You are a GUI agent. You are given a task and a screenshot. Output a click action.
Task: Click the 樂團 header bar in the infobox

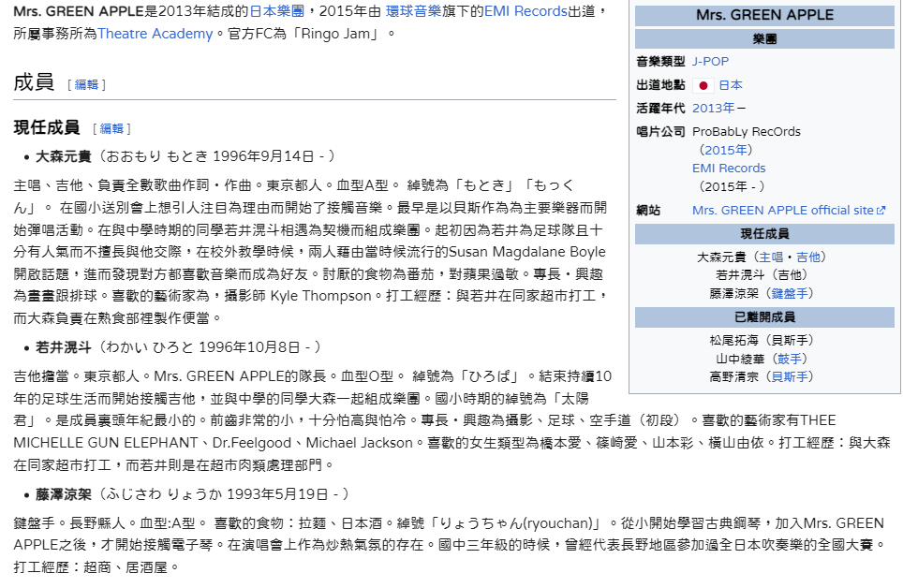(x=764, y=39)
